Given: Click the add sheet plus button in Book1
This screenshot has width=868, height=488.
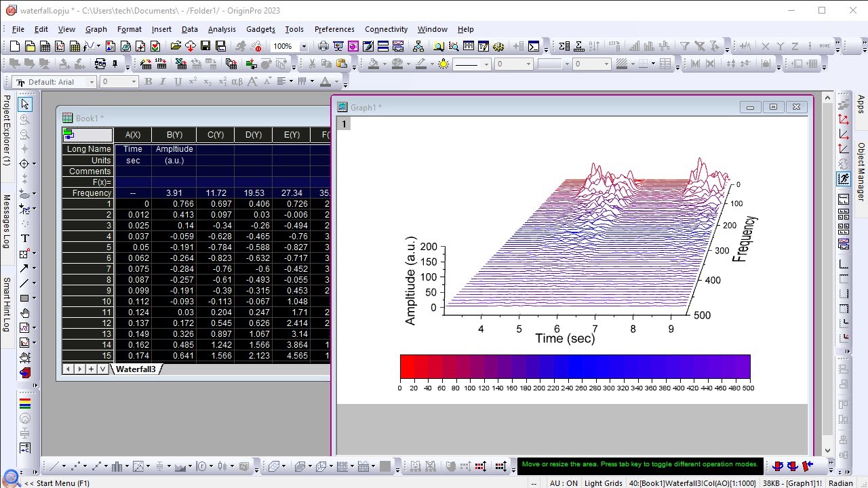Looking at the screenshot, I should pos(90,369).
